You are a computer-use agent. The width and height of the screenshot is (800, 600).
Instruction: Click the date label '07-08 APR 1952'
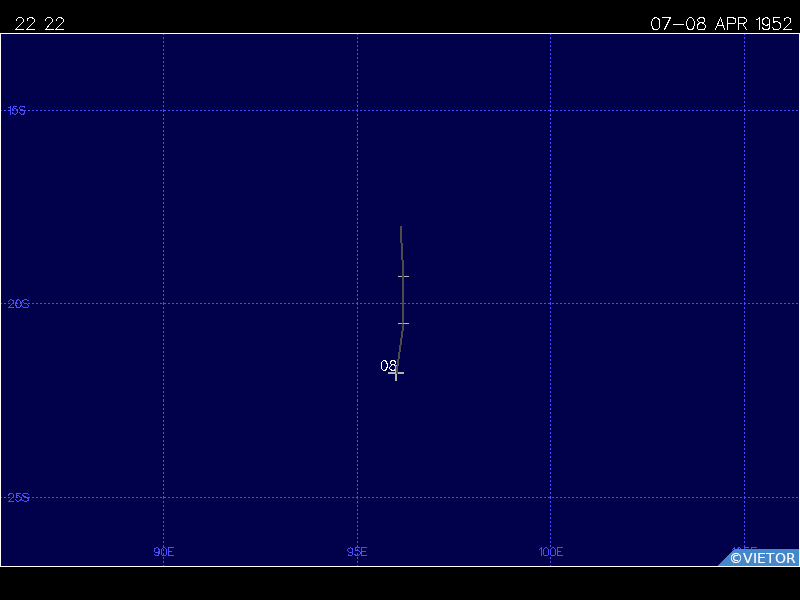[x=721, y=24]
